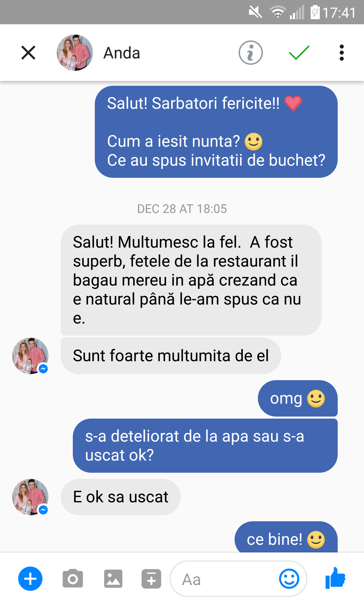Viewport: 364px width, 605px height.
Task: Tap the contact name Anda
Action: [122, 53]
